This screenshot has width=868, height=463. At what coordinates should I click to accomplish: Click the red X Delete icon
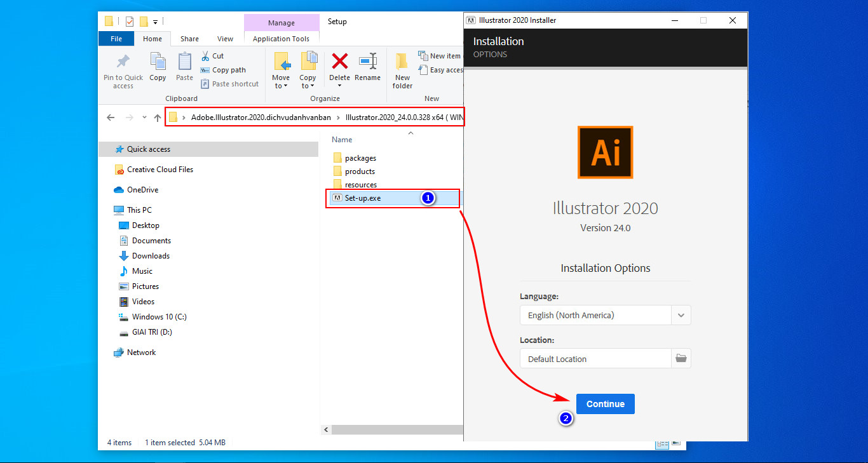click(x=340, y=61)
